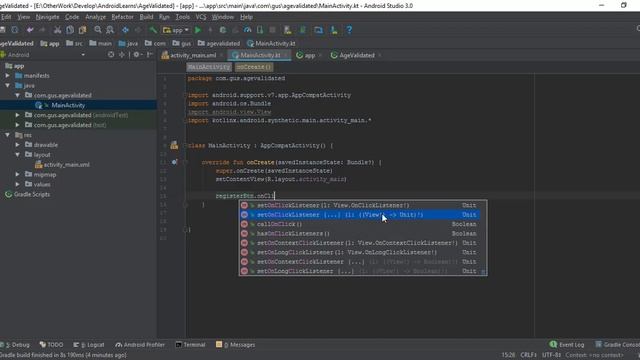Collapse the com.gus.agevalidated package

click(x=18, y=95)
